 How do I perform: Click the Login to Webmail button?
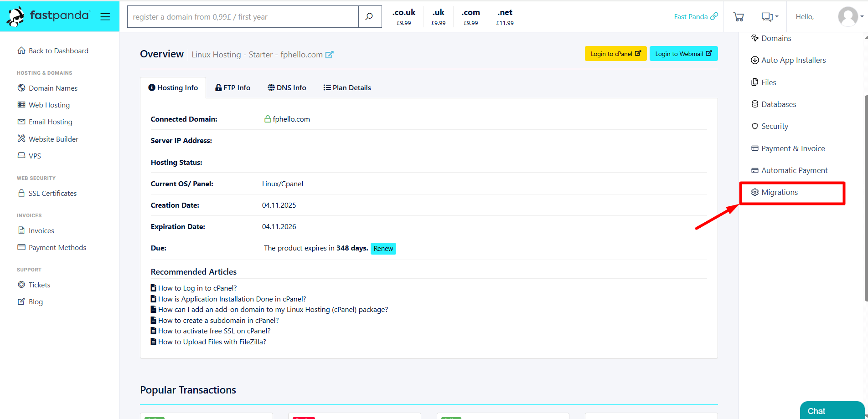coord(683,54)
